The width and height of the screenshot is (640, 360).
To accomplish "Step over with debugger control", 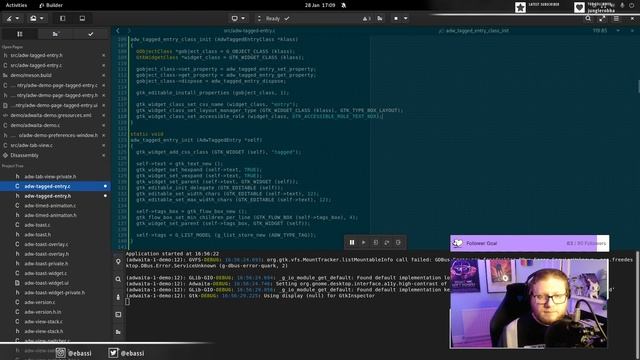I will 387,242.
